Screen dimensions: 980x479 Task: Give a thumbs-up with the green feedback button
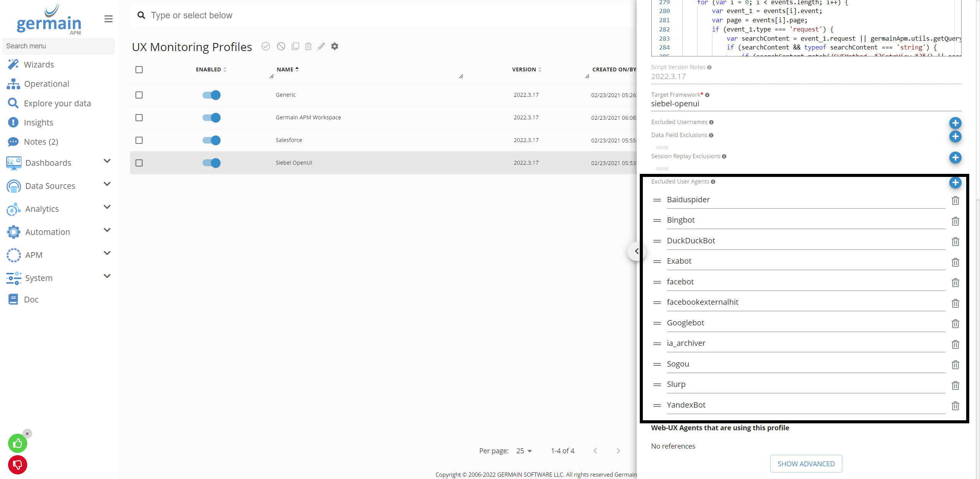[x=17, y=443]
